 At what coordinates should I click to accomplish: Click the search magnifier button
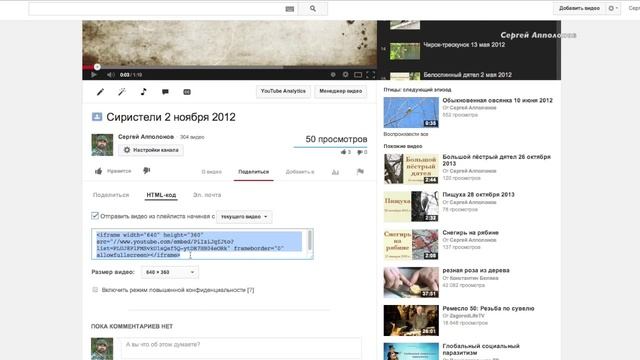313,9
